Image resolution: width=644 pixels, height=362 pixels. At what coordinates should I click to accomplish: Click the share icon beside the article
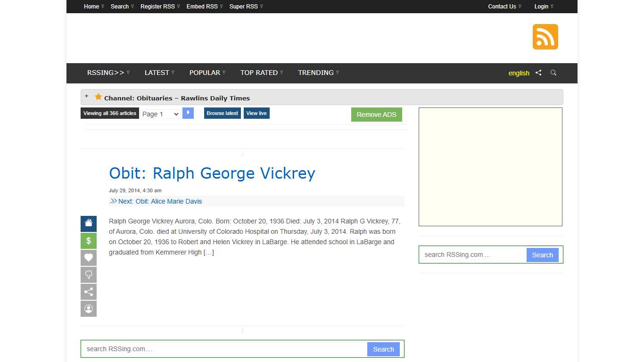[x=89, y=292]
